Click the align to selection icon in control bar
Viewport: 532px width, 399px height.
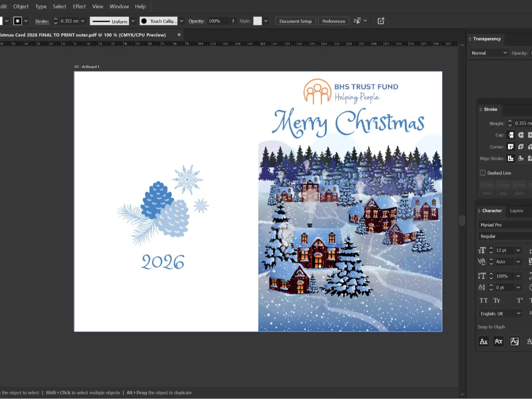coord(356,21)
